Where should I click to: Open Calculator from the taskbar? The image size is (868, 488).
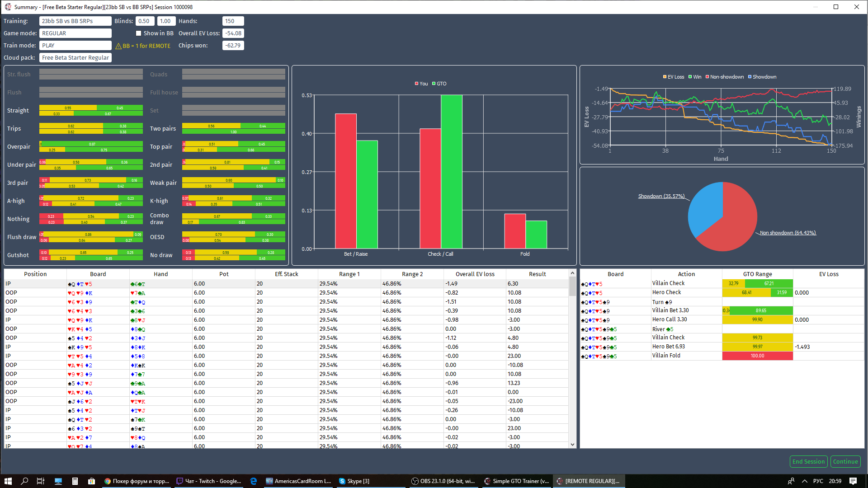[x=75, y=481]
